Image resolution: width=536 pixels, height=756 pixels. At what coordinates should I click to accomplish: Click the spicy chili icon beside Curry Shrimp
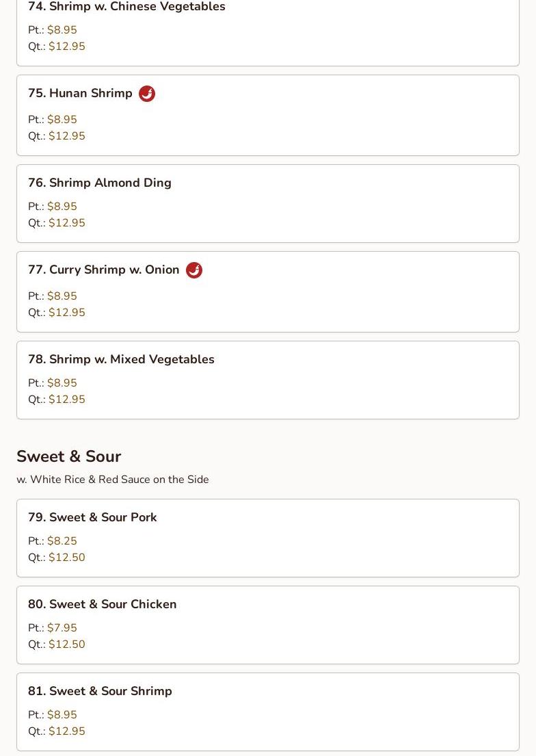click(194, 270)
